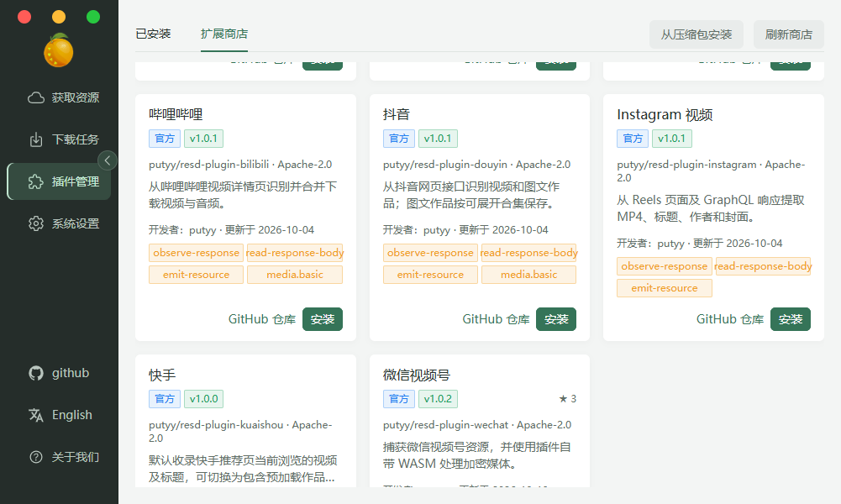
Task: Click the 刷新商店 button
Action: [x=788, y=34]
